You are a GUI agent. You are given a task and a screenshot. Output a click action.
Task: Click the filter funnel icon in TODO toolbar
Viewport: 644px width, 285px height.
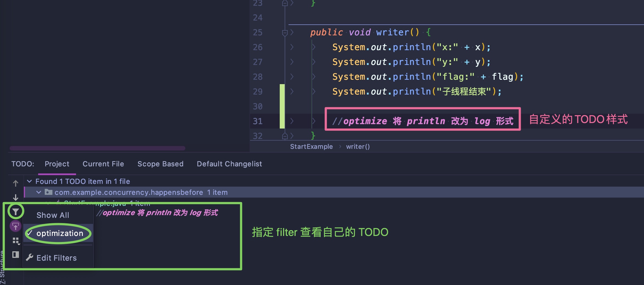click(16, 212)
